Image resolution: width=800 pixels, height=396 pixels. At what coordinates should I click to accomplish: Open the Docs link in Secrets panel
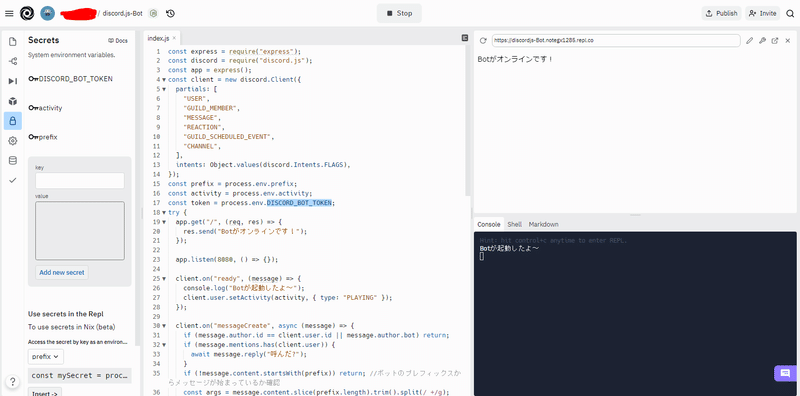pos(118,41)
